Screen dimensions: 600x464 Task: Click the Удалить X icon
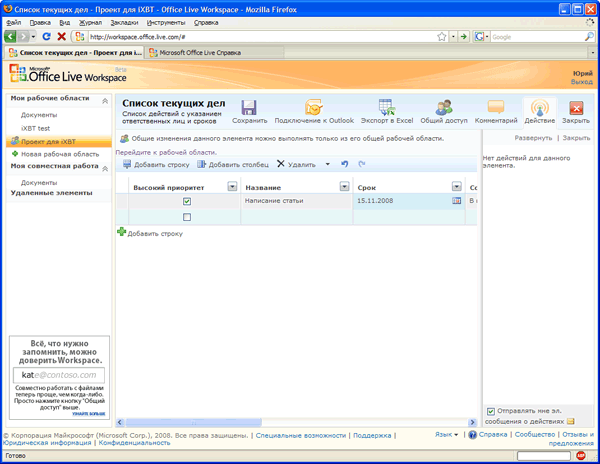click(280, 164)
